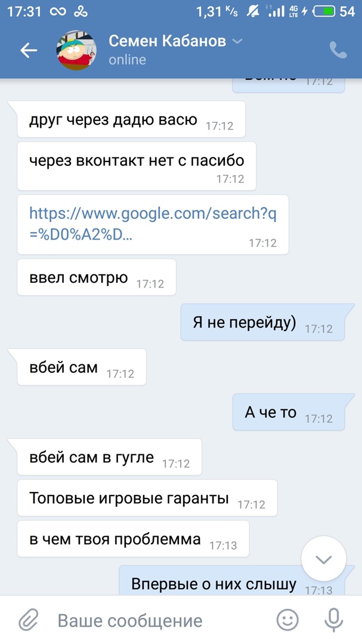Tap the 'online' status text
The height and width of the screenshot is (644, 362).
pyautogui.click(x=127, y=60)
